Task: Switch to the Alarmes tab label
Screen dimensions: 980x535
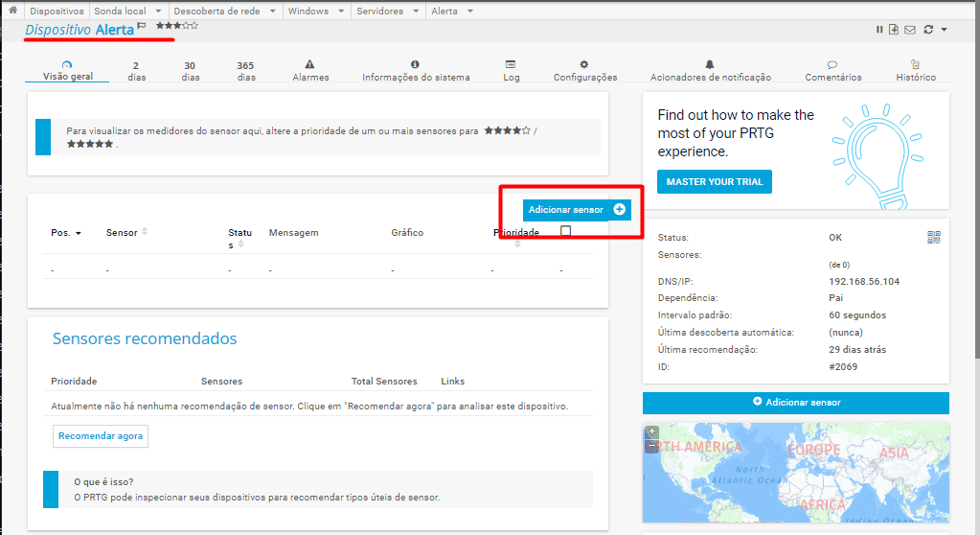Action: tap(310, 78)
